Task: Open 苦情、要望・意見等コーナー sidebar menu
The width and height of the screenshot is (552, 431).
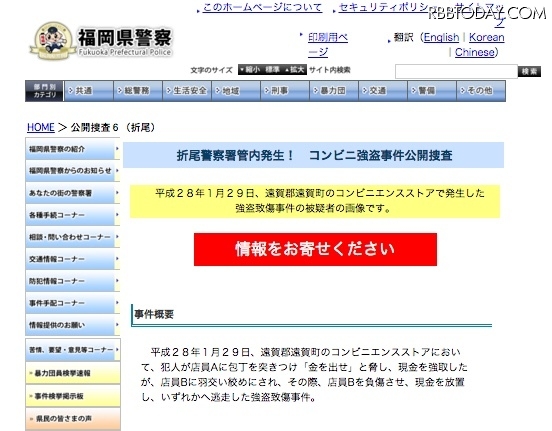Action: pos(73,350)
